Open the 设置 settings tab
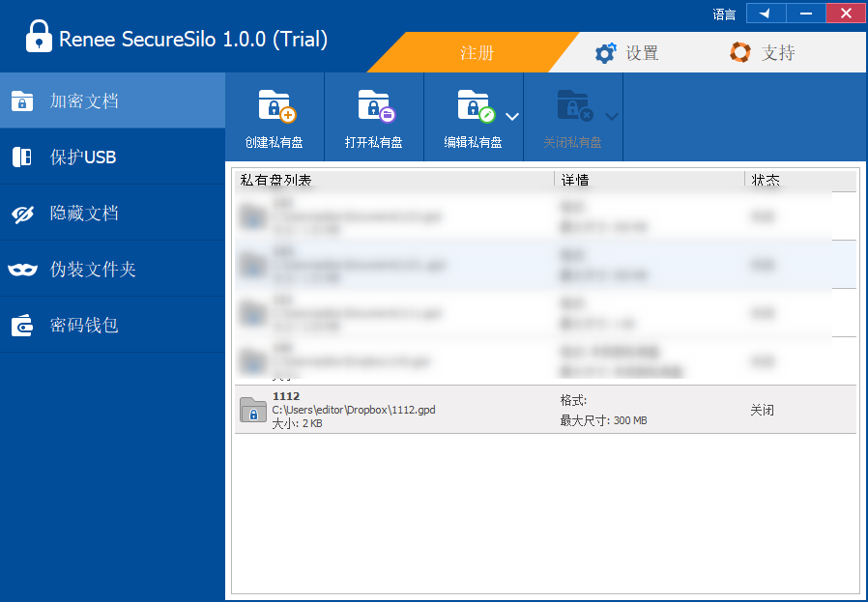 pos(627,53)
